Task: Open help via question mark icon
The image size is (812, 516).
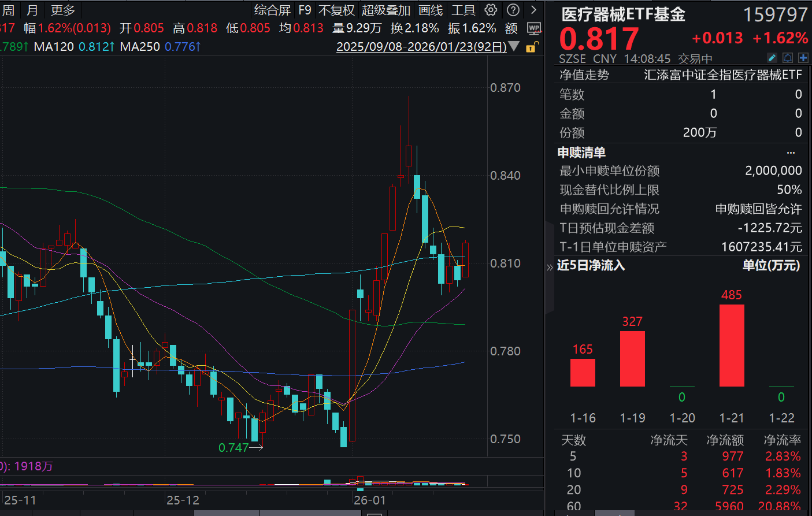Action: click(x=512, y=10)
